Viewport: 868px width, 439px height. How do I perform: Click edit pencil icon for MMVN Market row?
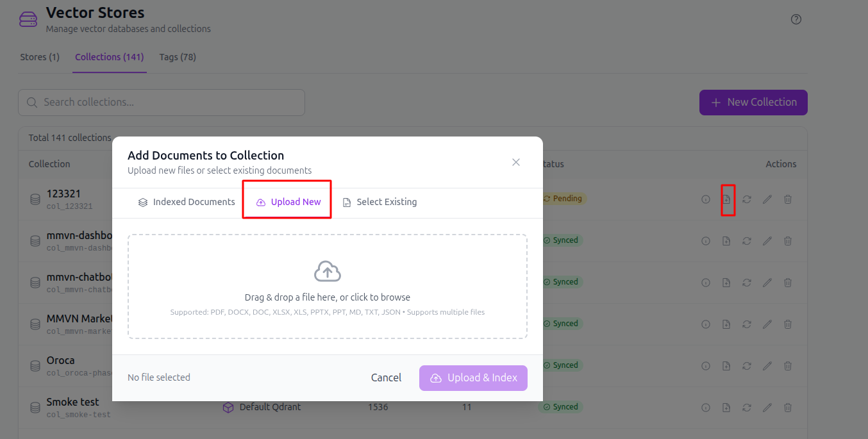tap(767, 324)
